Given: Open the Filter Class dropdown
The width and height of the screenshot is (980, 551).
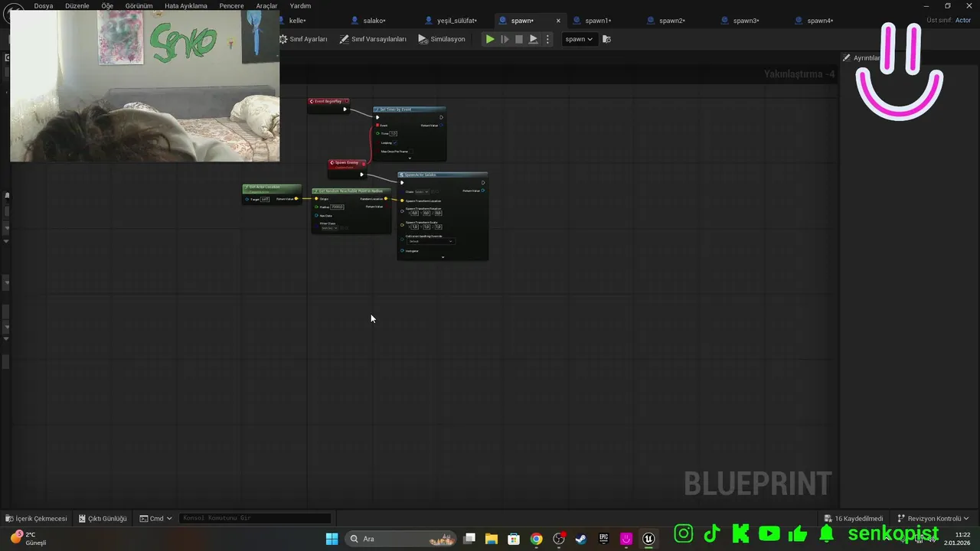Looking at the screenshot, I should point(329,228).
